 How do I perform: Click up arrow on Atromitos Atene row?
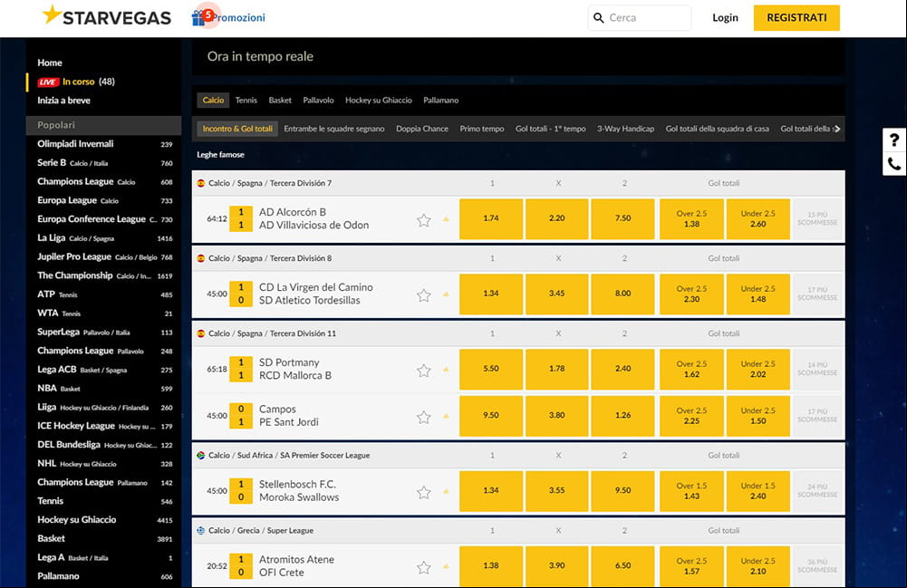pos(446,566)
